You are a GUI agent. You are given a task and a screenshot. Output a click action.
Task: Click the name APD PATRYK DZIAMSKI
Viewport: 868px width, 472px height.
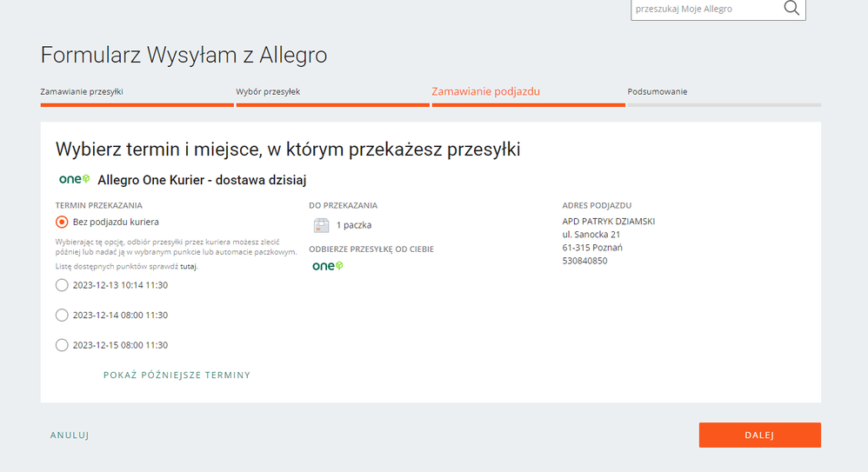[608, 221]
